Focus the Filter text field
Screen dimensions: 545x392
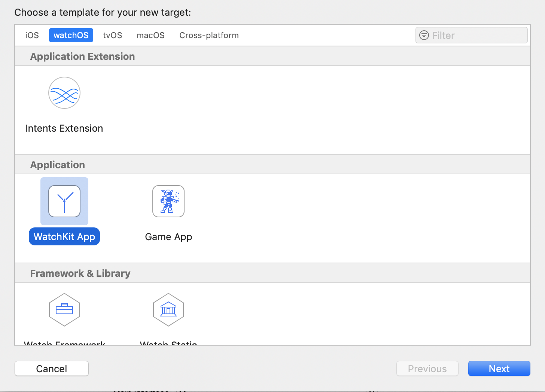(472, 36)
